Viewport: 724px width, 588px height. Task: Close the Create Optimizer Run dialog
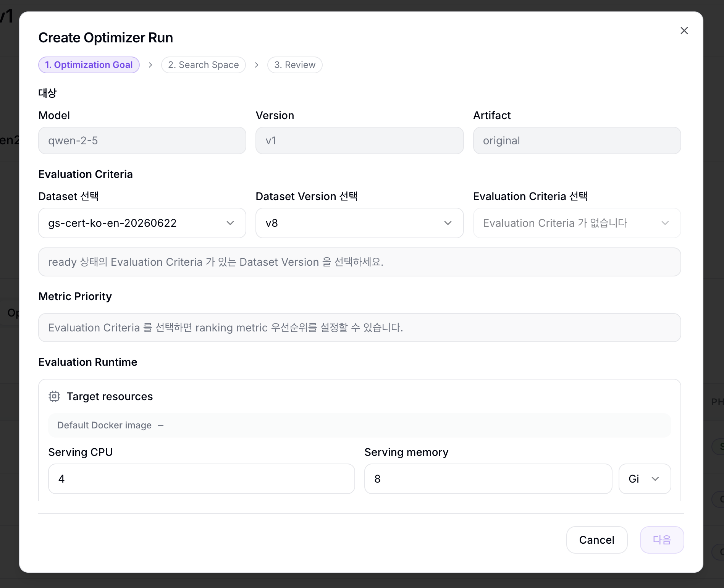(684, 31)
